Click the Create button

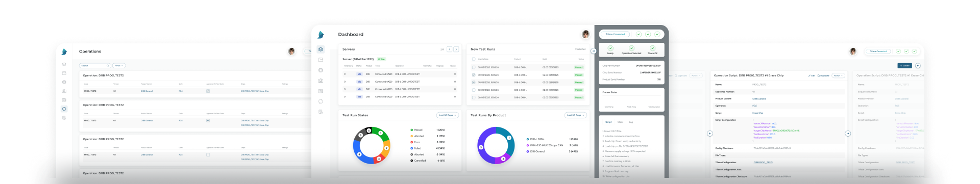[x=904, y=66]
